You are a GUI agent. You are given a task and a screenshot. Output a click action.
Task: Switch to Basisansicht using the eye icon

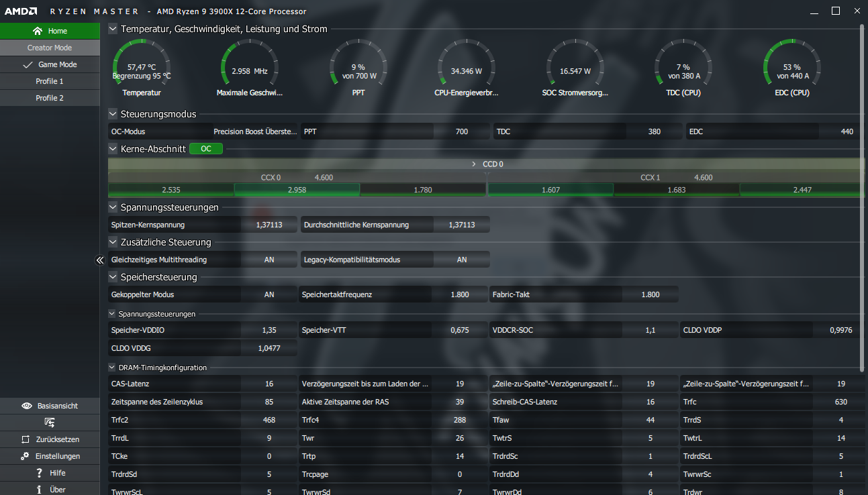(50, 406)
